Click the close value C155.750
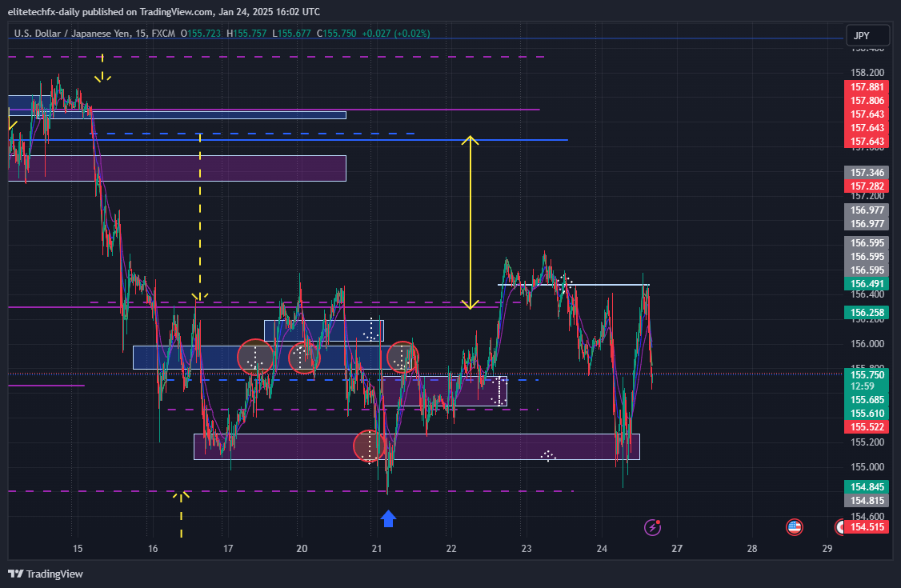This screenshot has height=588, width=901. coord(336,34)
